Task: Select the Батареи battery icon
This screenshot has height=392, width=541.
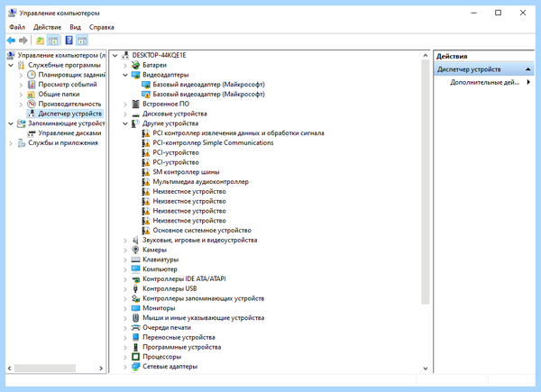Action: coord(135,65)
